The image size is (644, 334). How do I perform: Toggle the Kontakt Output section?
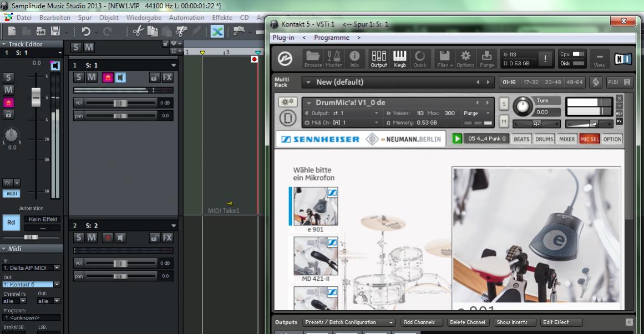(379, 59)
